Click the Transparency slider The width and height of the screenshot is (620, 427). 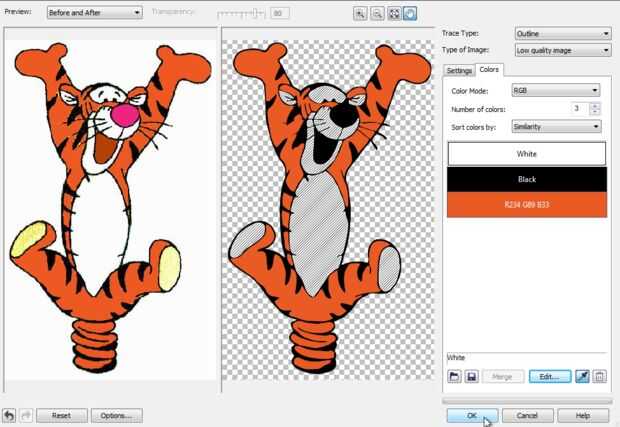tap(241, 13)
